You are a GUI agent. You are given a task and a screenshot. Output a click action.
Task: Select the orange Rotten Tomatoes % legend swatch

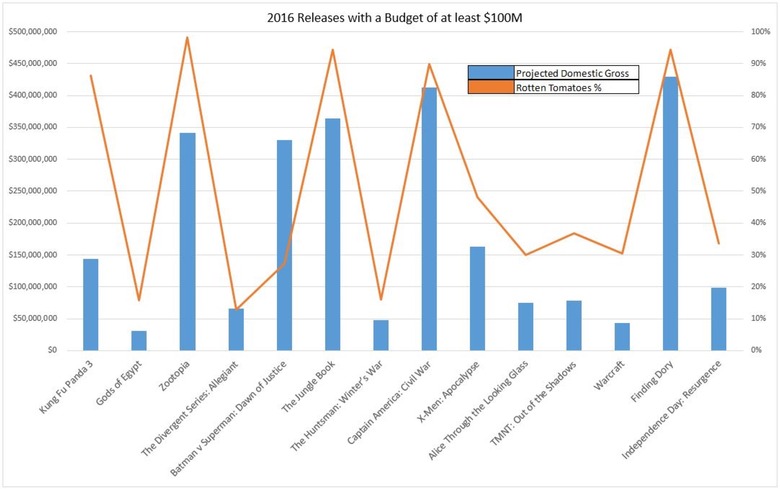tap(490, 87)
